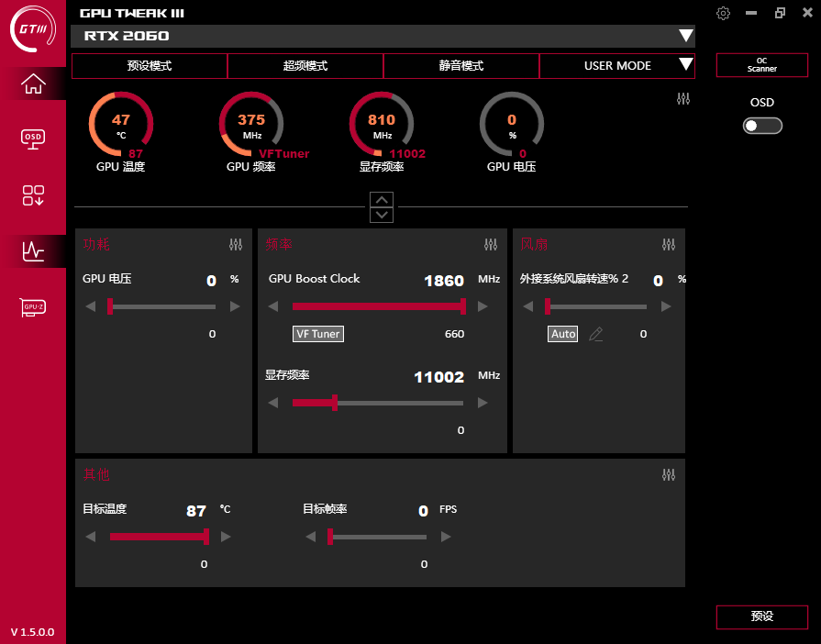Select 预设模式 tab
Screen dimensions: 821x644
pos(150,66)
